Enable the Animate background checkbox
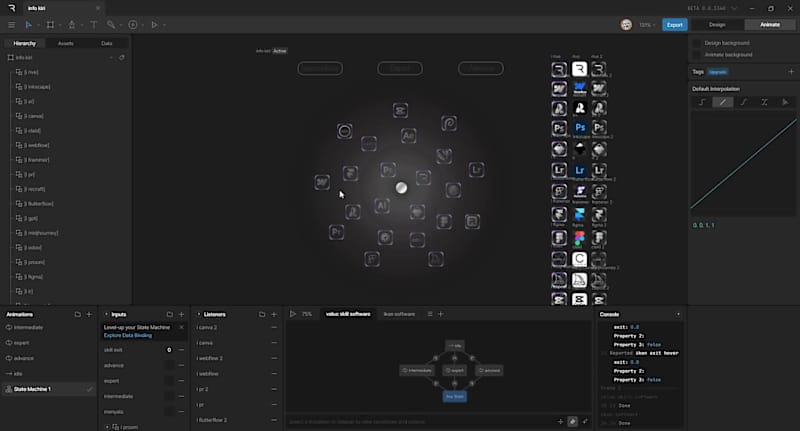This screenshot has height=431, width=800. tap(696, 55)
